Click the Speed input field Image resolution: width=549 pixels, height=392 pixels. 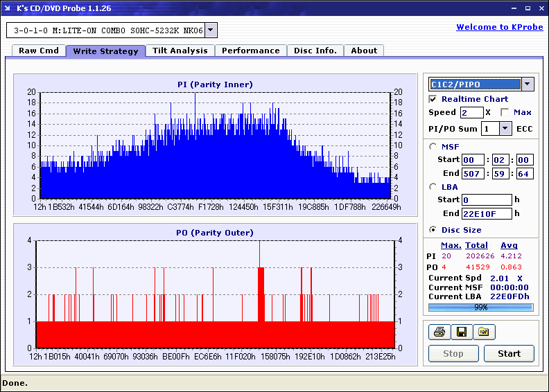471,112
